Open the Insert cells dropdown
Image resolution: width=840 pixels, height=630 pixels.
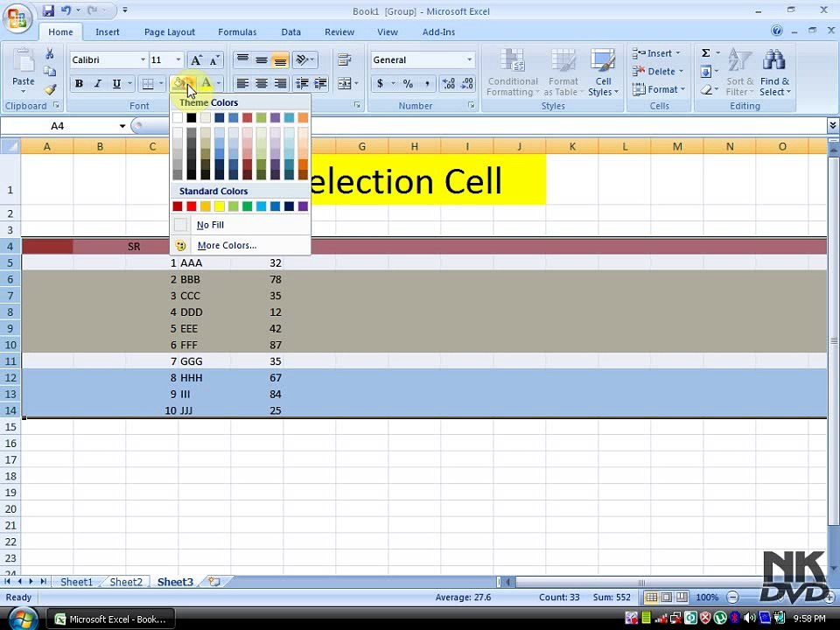[x=657, y=53]
